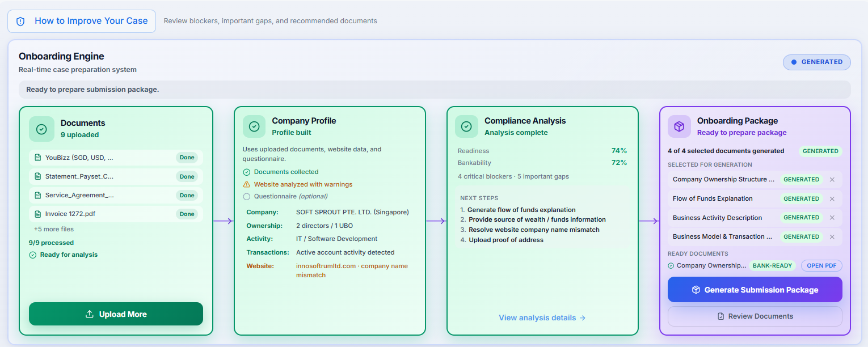868x347 pixels.
Task: Click the IT / Software Development activity value
Action: [336, 239]
